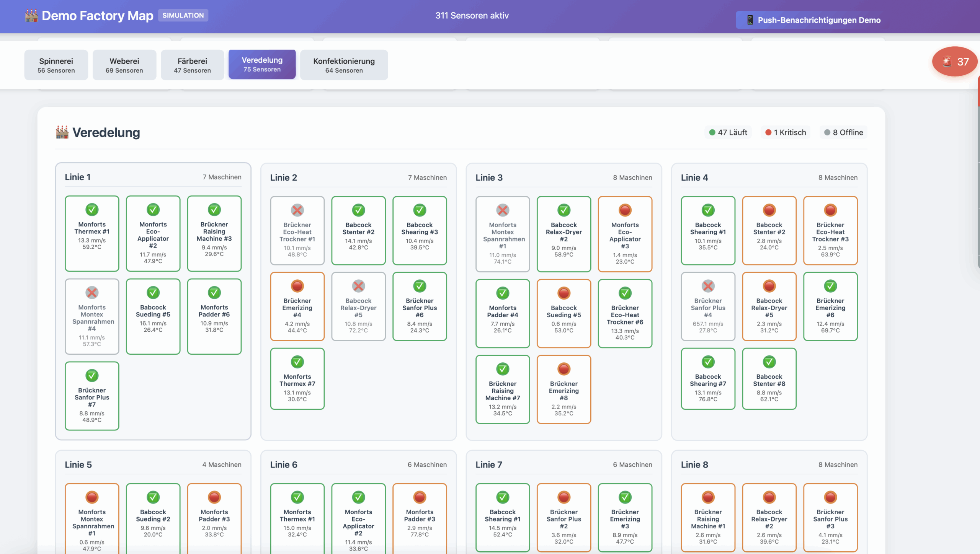Open the Monforts Padder #3 card in Linie 6
The width and height of the screenshot is (980, 554).
[420, 518]
